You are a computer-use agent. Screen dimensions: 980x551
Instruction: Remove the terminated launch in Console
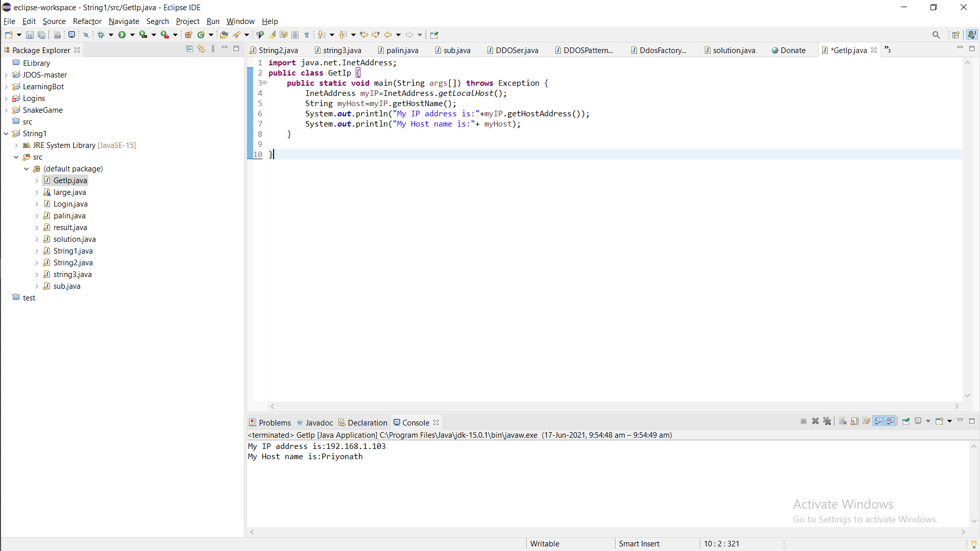pos(815,421)
